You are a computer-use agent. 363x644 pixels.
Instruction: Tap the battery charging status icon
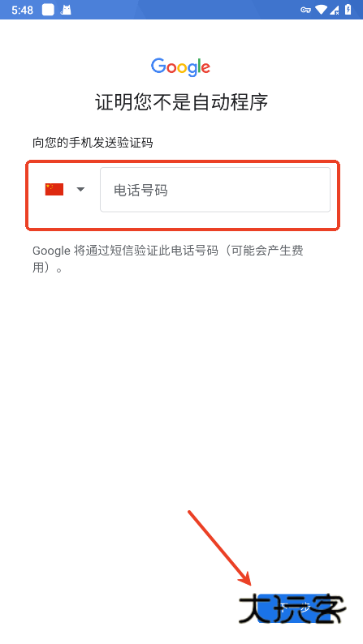348,10
